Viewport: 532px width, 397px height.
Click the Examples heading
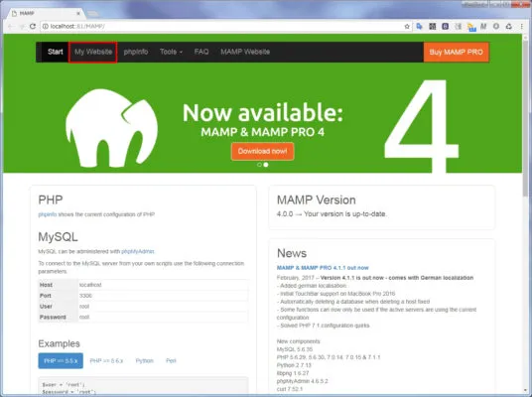coord(59,343)
